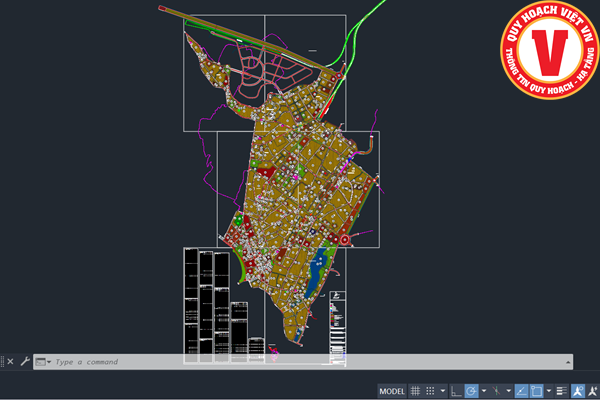Toggle the drawing grid display

[x=415, y=390]
